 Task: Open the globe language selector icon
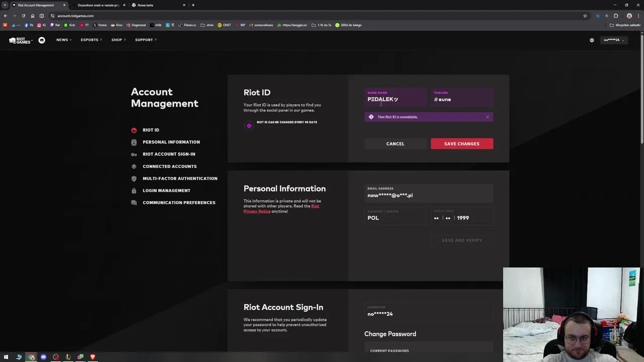pyautogui.click(x=592, y=40)
